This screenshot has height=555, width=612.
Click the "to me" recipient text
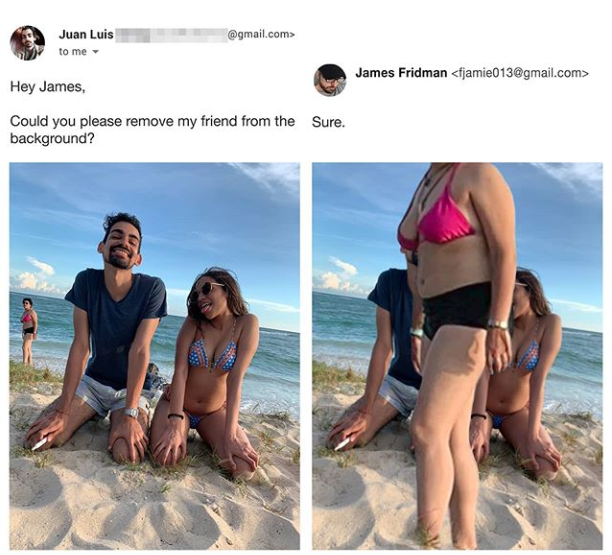[73, 52]
